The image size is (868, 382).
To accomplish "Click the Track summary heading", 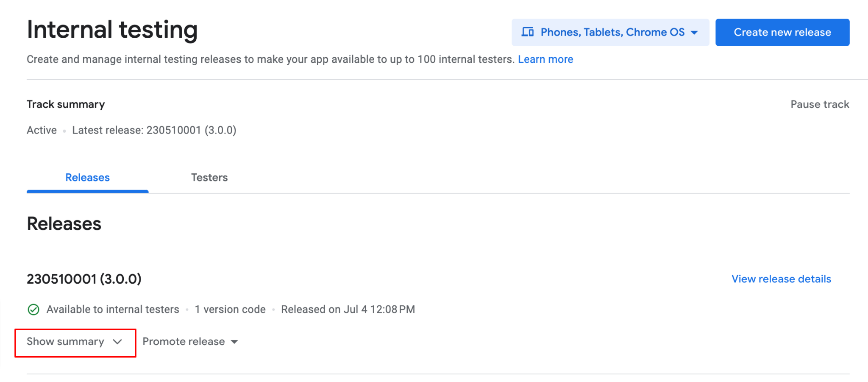I will 66,104.
